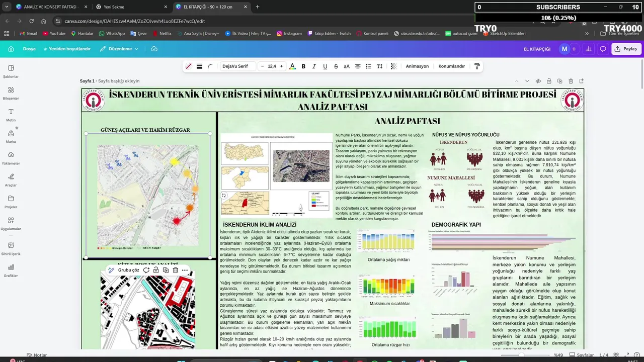This screenshot has height=362, width=644.
Task: Open the Dosya menu
Action: point(29,49)
